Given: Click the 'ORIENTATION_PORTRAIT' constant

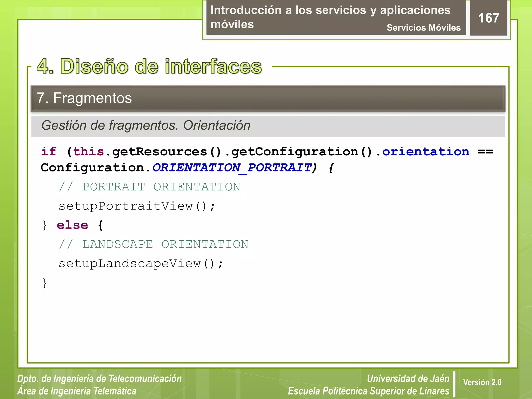Looking at the screenshot, I should coord(232,168).
